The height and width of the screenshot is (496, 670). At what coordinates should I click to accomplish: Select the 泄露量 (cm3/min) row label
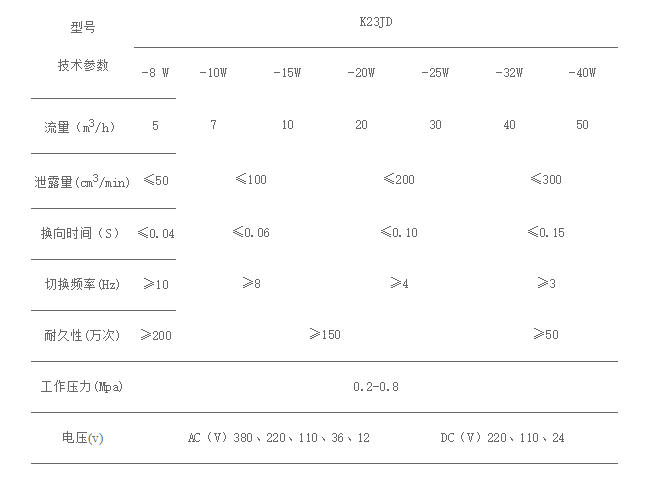83,181
